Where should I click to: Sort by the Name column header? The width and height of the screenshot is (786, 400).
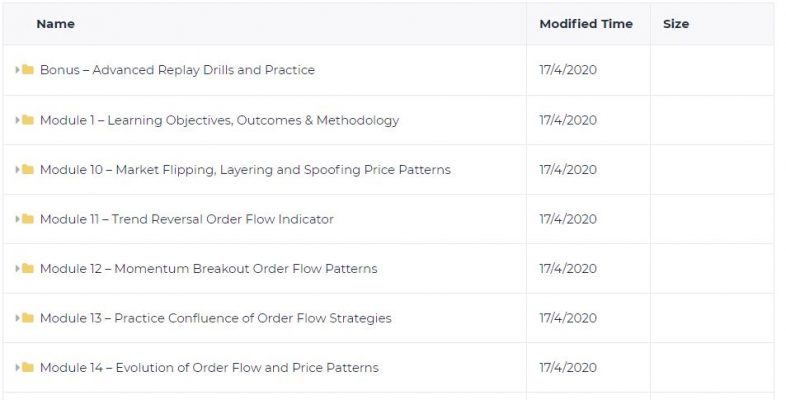coord(55,24)
